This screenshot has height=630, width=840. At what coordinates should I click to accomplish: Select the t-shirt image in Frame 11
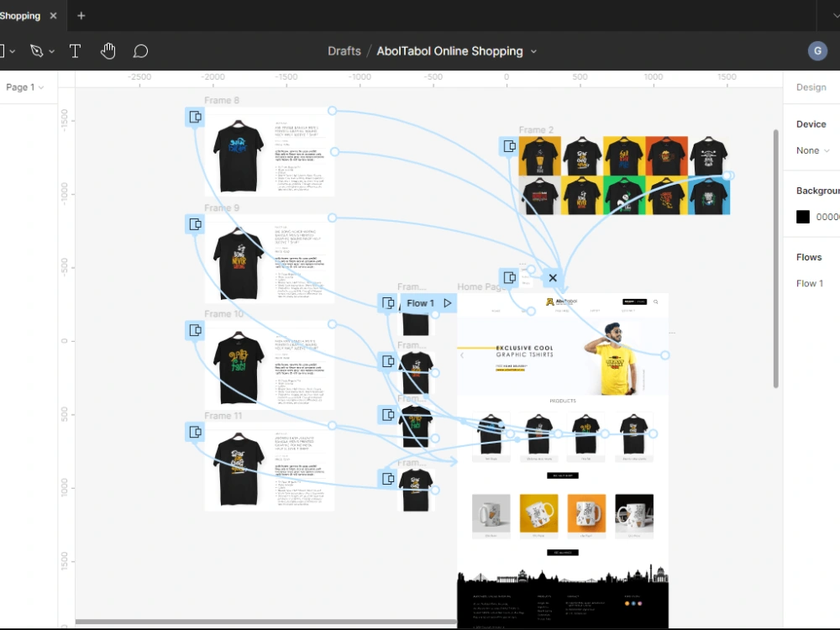239,469
